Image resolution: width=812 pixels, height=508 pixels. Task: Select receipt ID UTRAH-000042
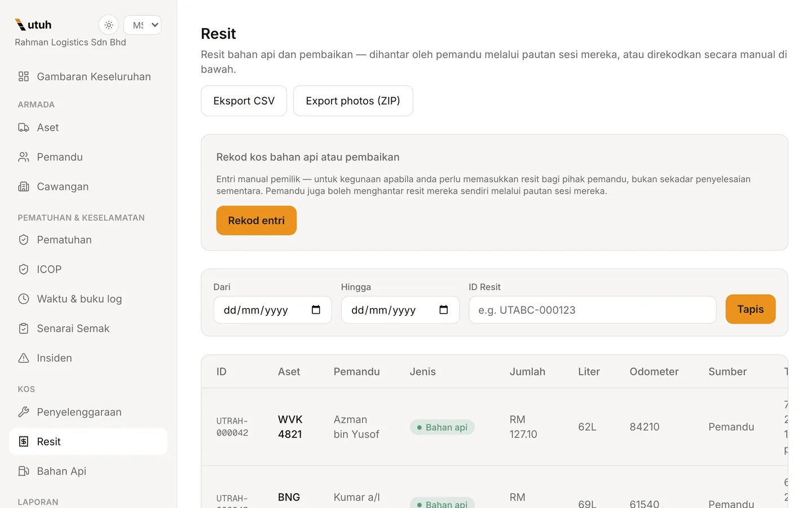click(x=232, y=427)
